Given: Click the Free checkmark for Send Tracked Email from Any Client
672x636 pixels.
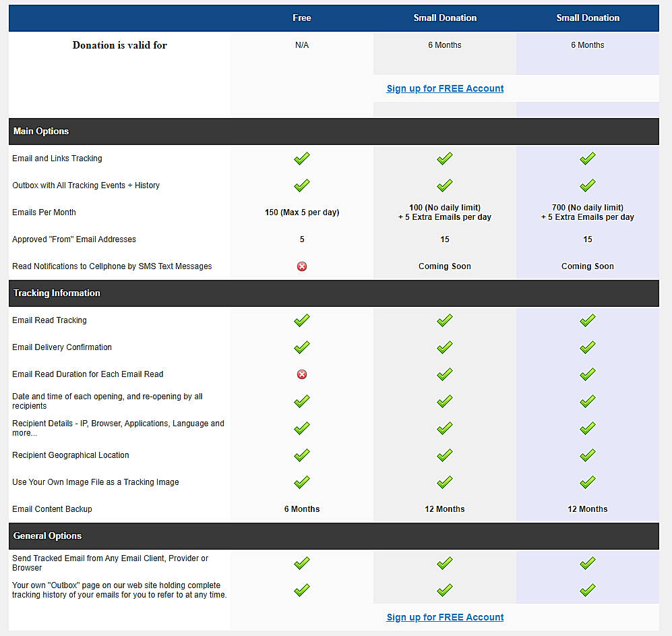Looking at the screenshot, I should pyautogui.click(x=302, y=562).
